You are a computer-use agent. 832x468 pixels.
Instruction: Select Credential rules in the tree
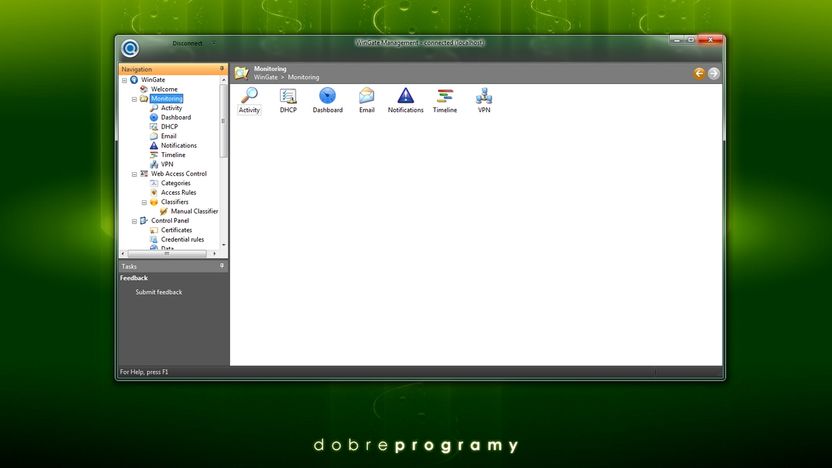pyautogui.click(x=183, y=239)
